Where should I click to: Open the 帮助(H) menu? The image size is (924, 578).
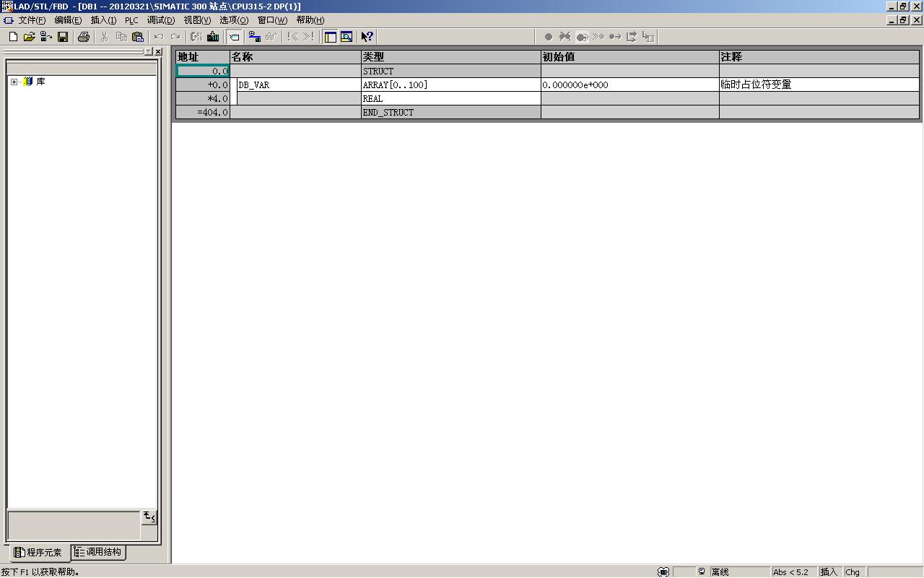[310, 20]
